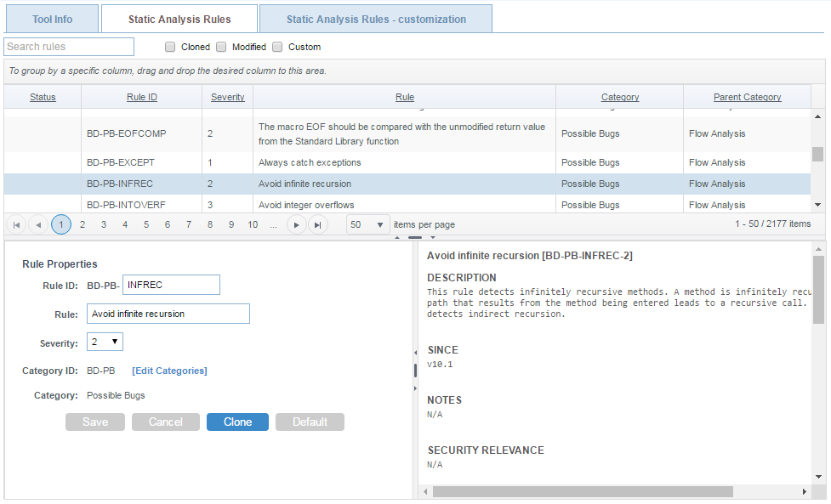The height and width of the screenshot is (504, 831).
Task: Edit the Rule ID field containing INFREC
Action: point(171,285)
